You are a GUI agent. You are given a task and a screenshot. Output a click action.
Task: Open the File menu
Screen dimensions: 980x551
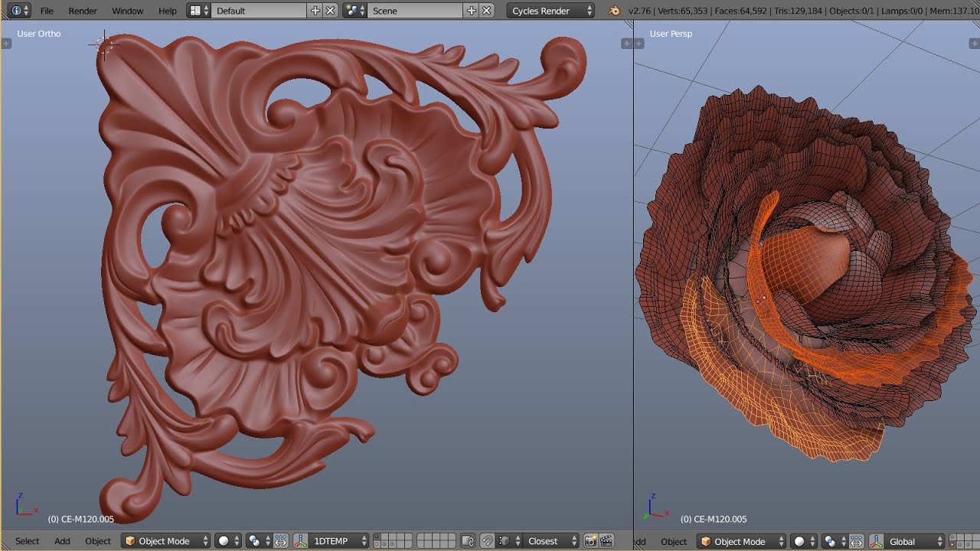(x=47, y=11)
